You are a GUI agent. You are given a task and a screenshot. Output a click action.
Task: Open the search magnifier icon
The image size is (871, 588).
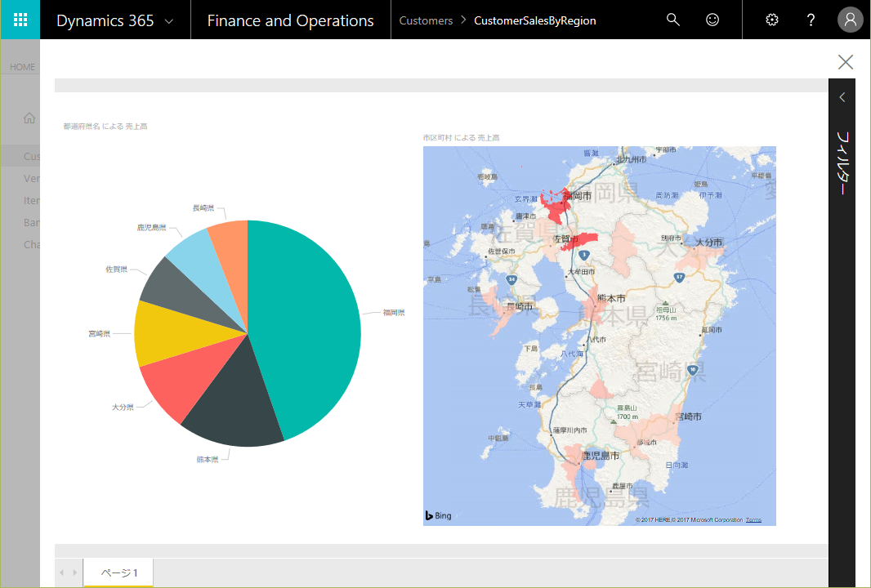tap(672, 20)
